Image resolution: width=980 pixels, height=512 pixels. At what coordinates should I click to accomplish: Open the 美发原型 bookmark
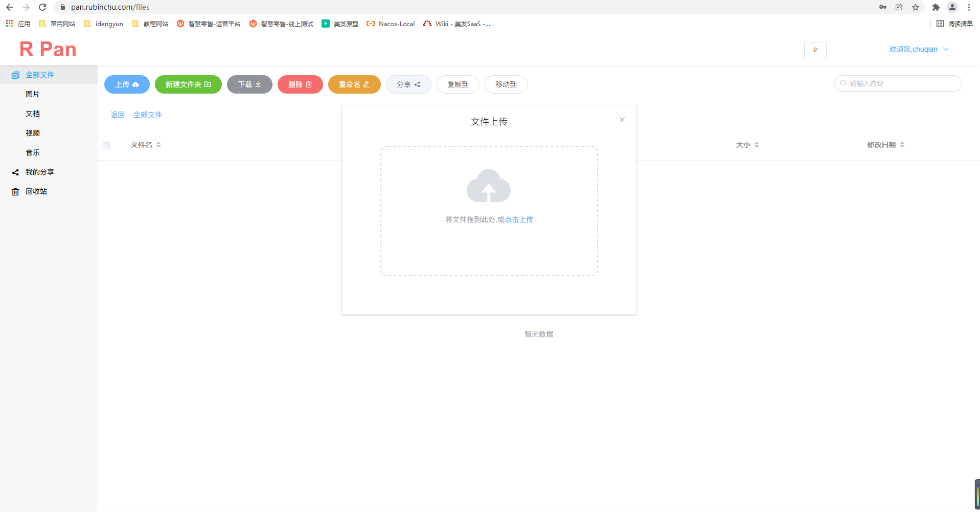pyautogui.click(x=340, y=24)
